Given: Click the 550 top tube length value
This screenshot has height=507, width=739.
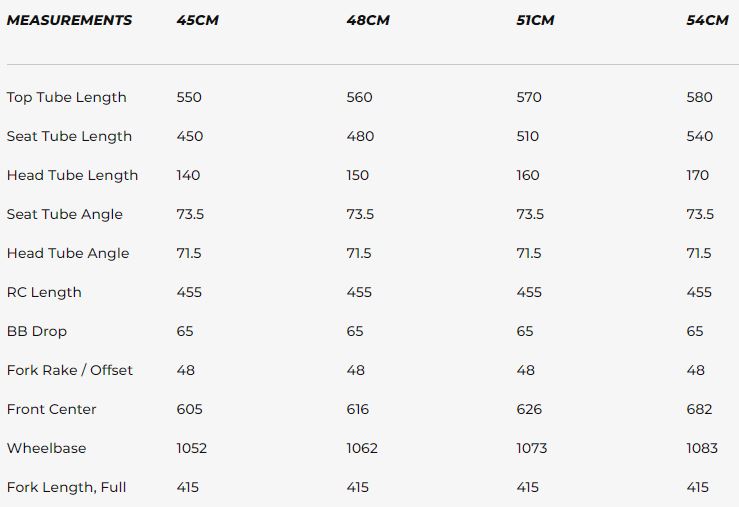Looking at the screenshot, I should click(189, 97).
